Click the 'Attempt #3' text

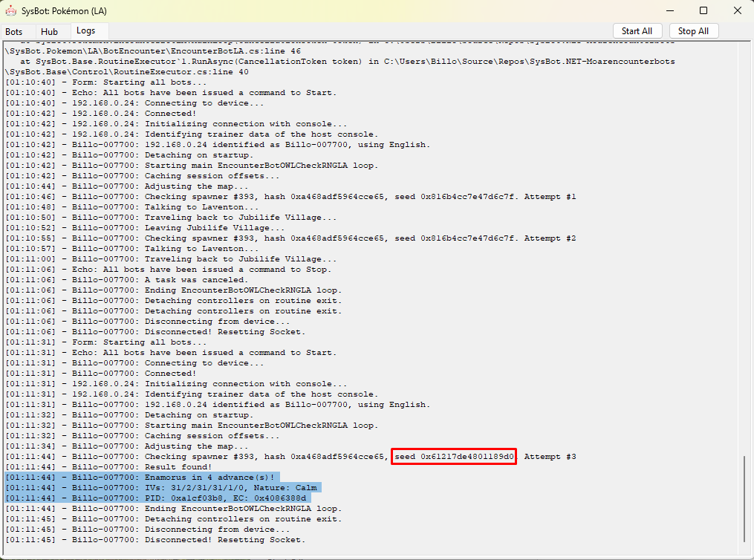pos(550,457)
